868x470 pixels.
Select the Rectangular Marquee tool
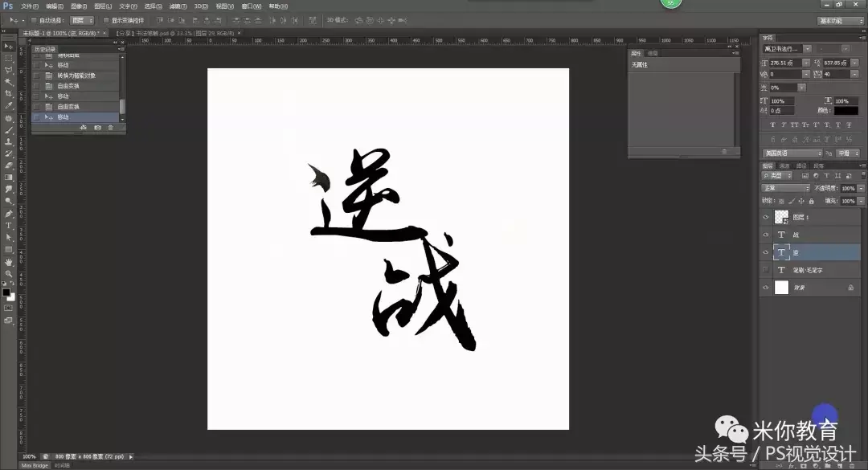tap(8, 58)
